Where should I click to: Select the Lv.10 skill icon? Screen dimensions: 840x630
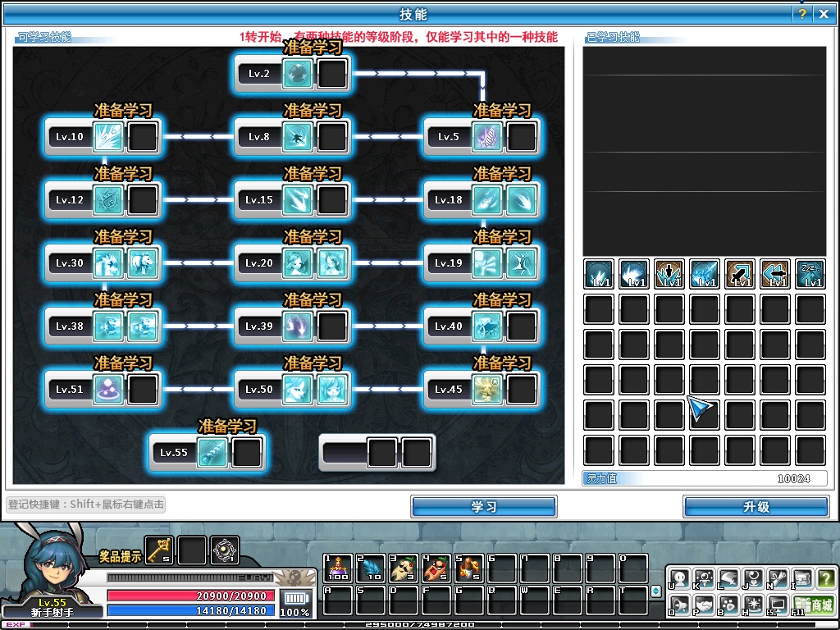[107, 137]
